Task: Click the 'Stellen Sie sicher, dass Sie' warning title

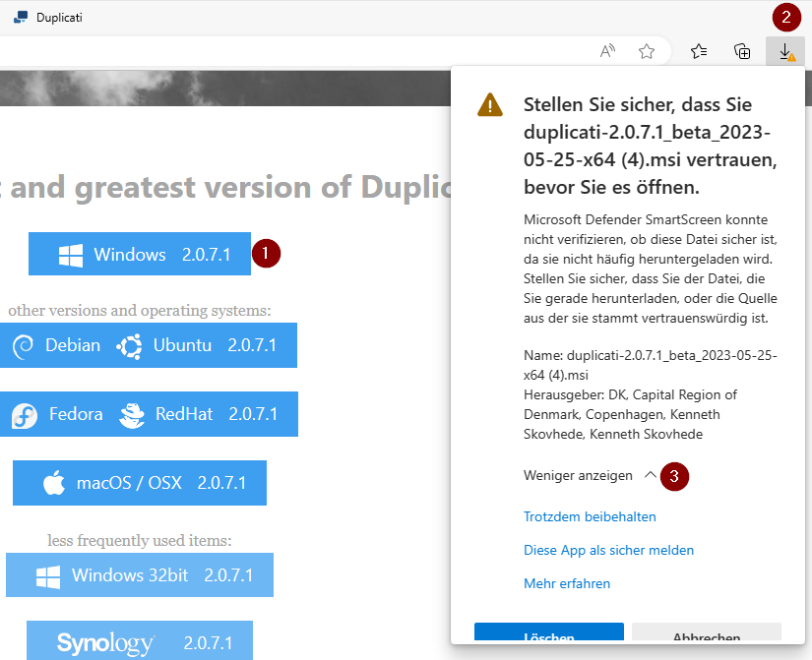Action: (x=638, y=104)
